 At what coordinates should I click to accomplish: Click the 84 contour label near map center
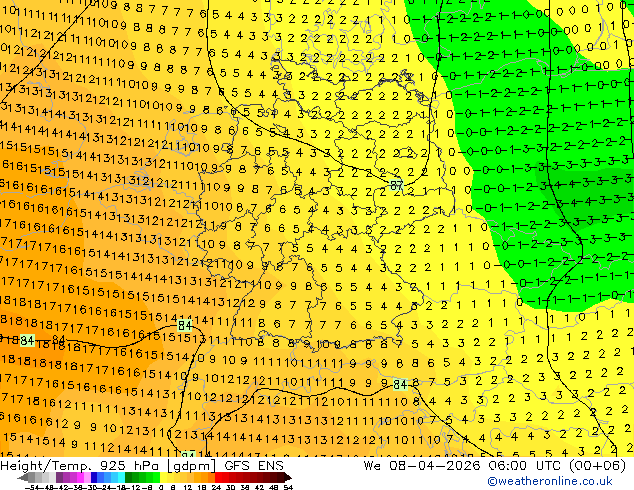coord(184,325)
